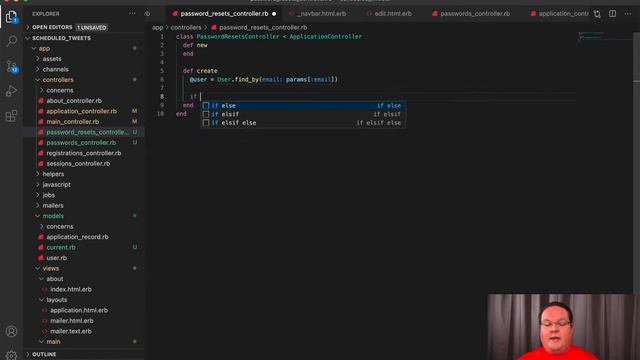Viewport: 640px width, 360px height.
Task: Split the editor to the right
Action: 613,13
